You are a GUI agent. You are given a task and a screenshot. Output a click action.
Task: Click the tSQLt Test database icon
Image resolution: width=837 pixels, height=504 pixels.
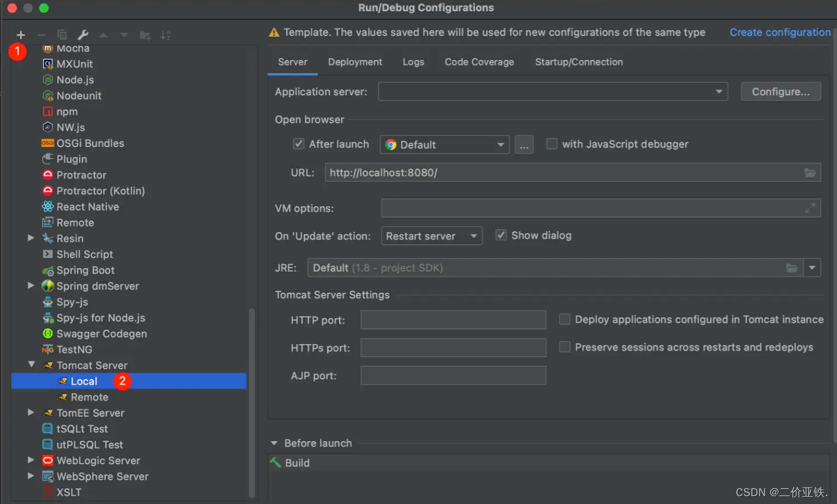click(x=48, y=428)
